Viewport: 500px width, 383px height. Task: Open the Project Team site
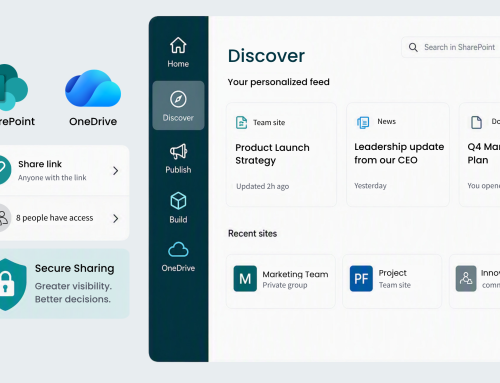pos(392,281)
